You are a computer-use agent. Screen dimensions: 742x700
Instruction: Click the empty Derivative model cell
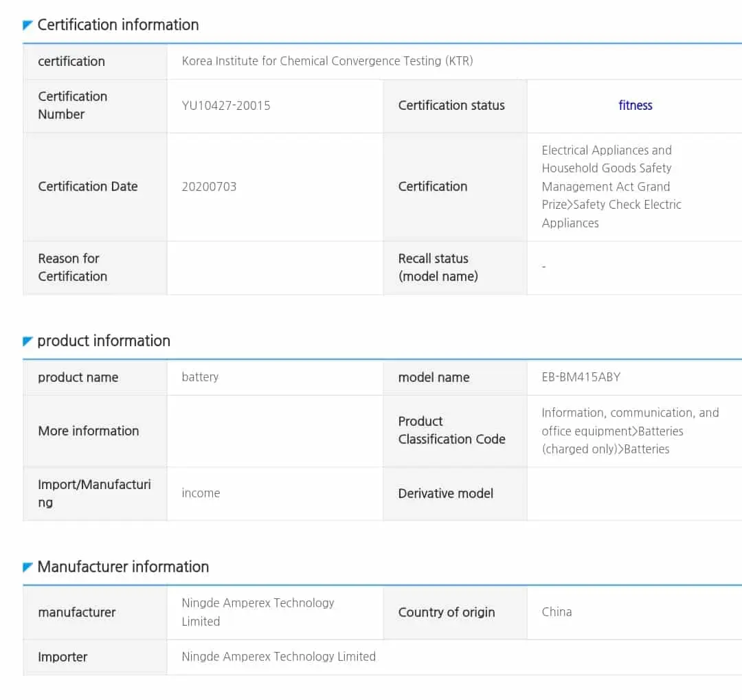click(633, 493)
